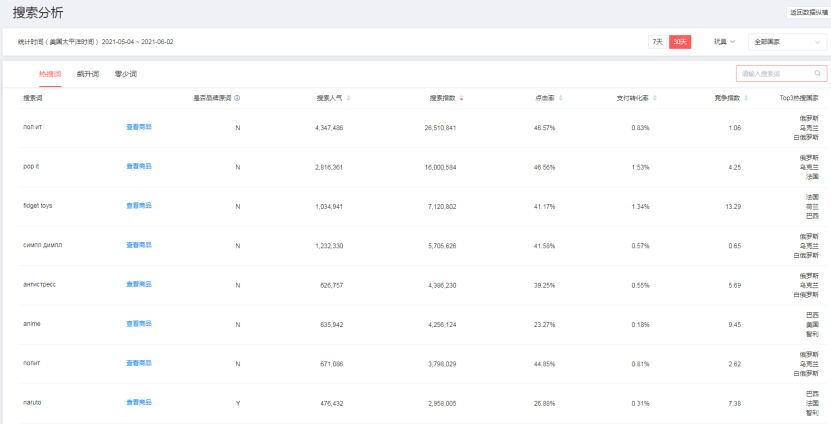Open 查看商品 for fidget toys

pos(139,206)
